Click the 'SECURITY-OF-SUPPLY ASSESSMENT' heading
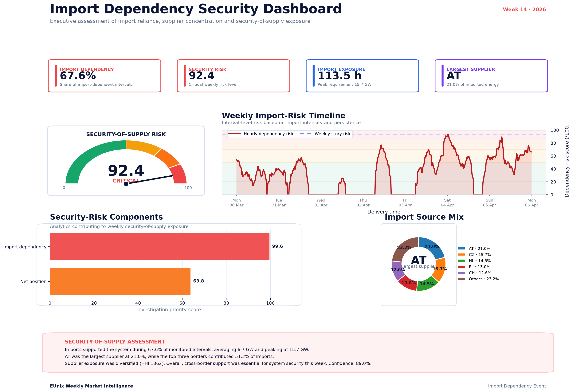 pyautogui.click(x=115, y=342)
